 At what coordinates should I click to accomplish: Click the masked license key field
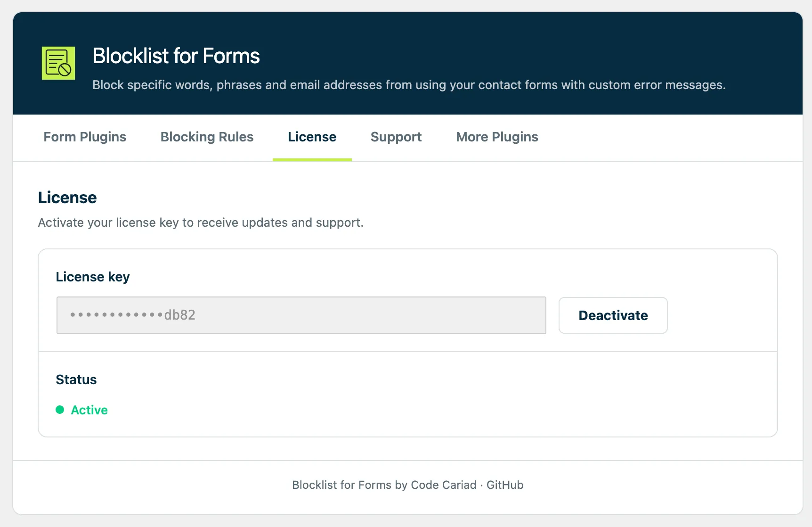point(301,315)
